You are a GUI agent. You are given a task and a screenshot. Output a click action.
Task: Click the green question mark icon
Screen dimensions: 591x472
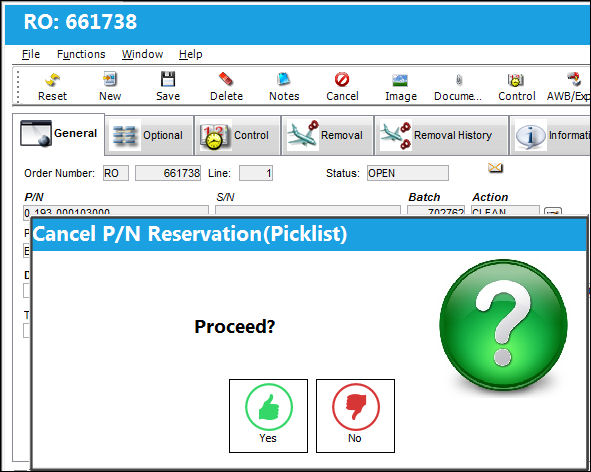(503, 325)
